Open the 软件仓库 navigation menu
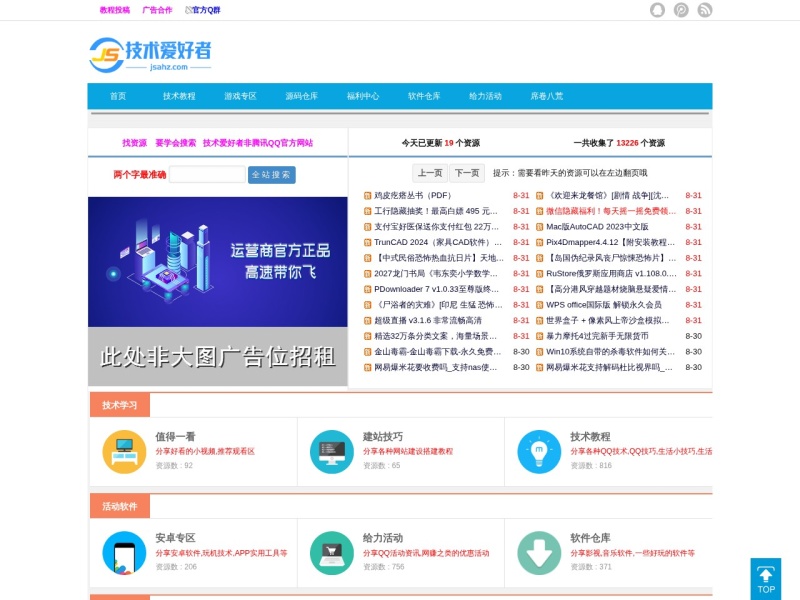 [x=424, y=96]
